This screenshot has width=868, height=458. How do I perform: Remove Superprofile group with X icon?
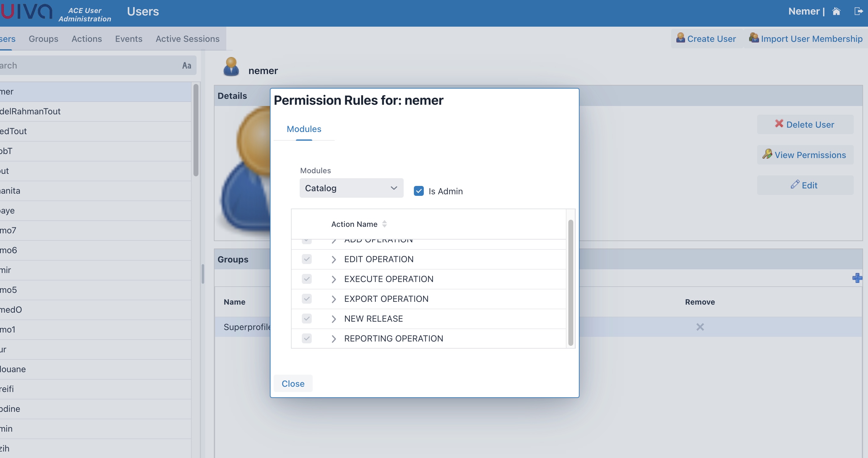pos(700,327)
